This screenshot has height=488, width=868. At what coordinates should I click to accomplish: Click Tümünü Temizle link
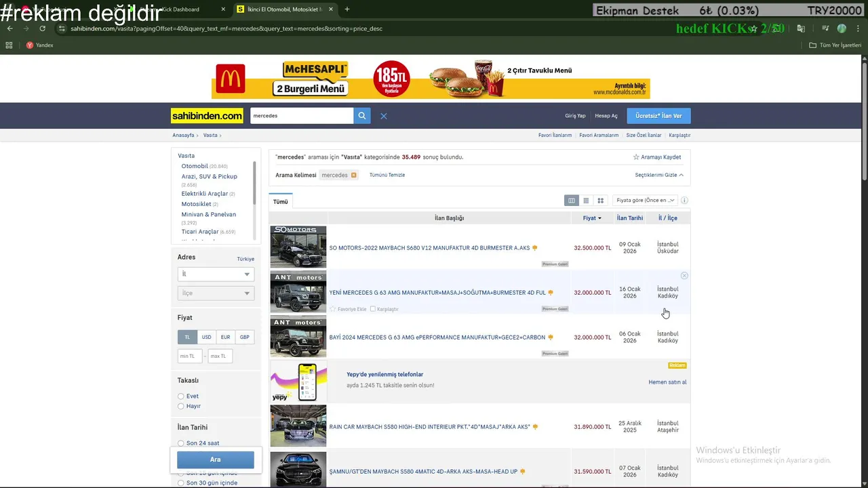pos(387,175)
